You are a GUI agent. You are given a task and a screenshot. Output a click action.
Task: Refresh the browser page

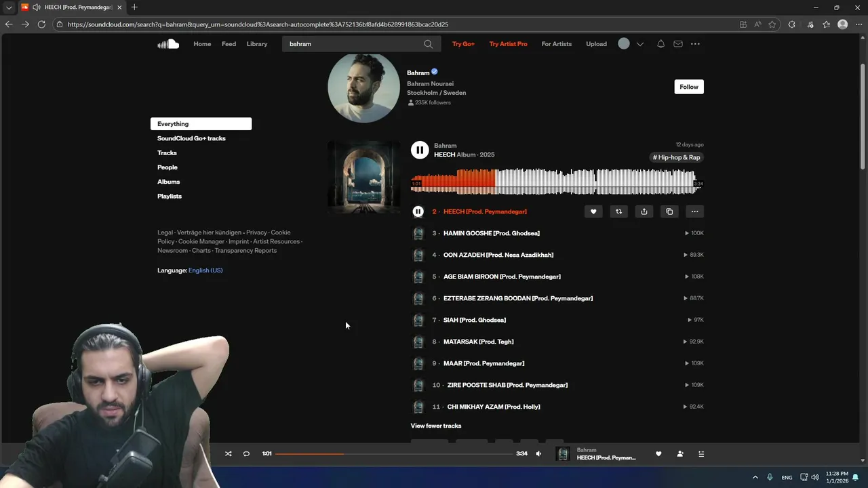(41, 24)
